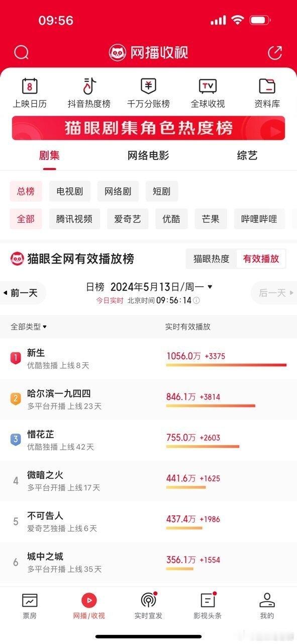Open 上映日历 calendar icon

coord(30,86)
